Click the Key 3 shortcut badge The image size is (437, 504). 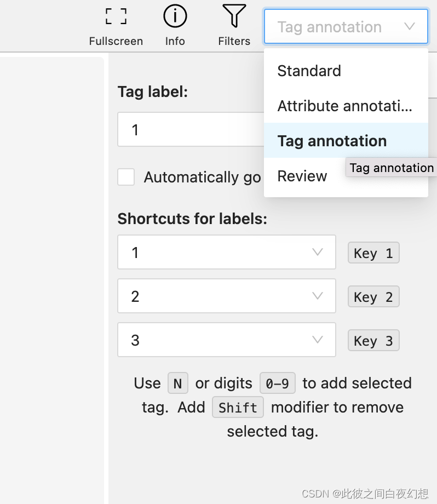pos(373,341)
